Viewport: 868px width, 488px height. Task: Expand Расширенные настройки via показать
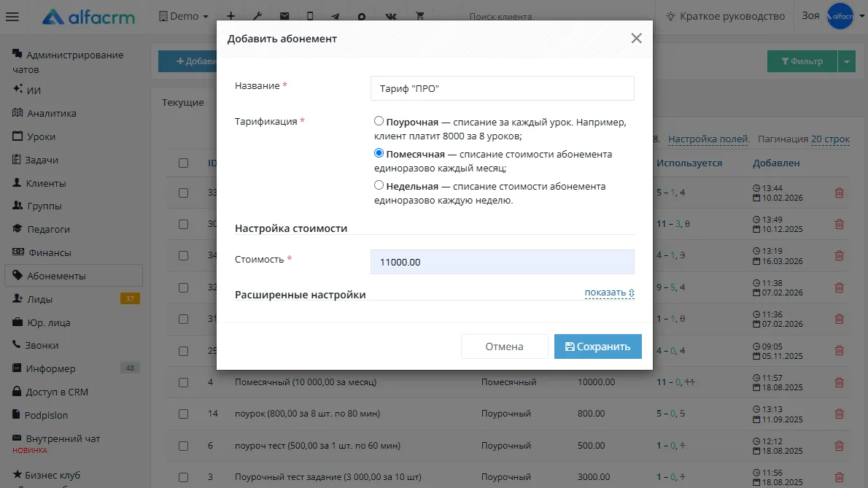[x=610, y=292]
